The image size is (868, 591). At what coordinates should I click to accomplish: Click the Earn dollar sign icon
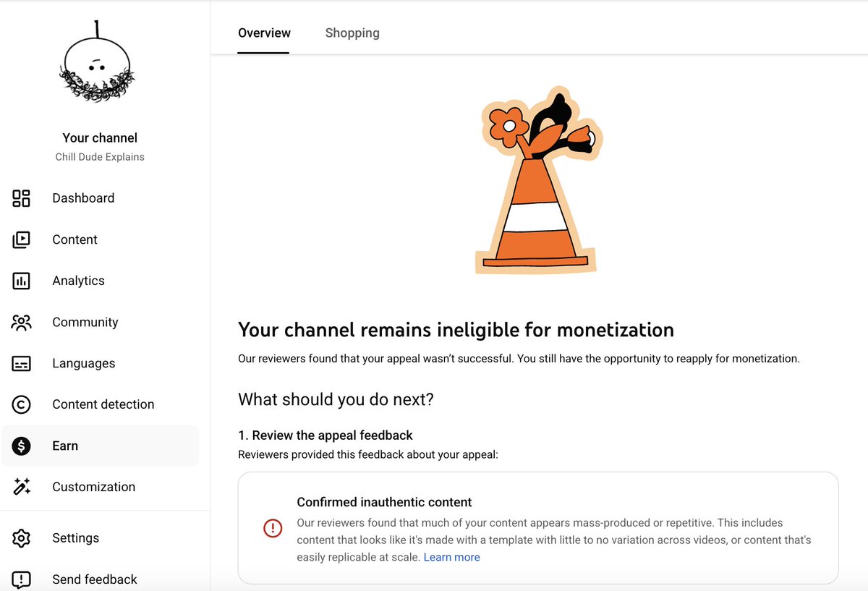(x=21, y=446)
